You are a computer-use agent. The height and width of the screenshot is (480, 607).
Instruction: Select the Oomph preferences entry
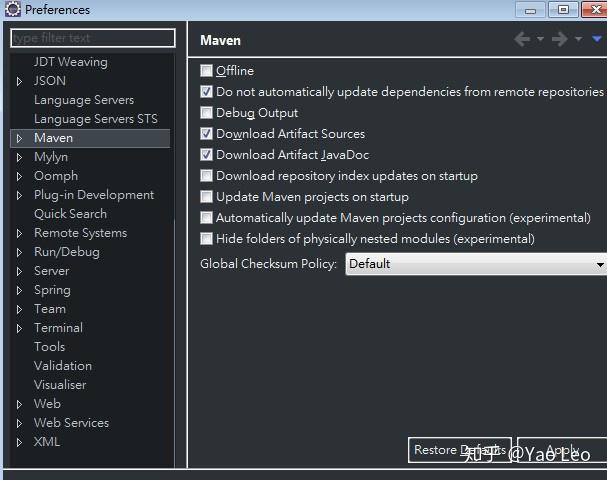tap(56, 176)
